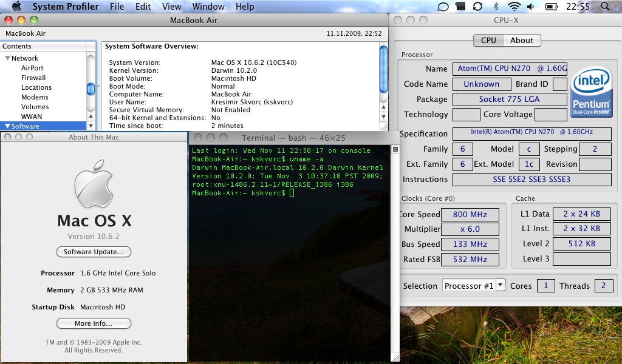
Task: Open the System Profiler menu
Action: coord(66,6)
